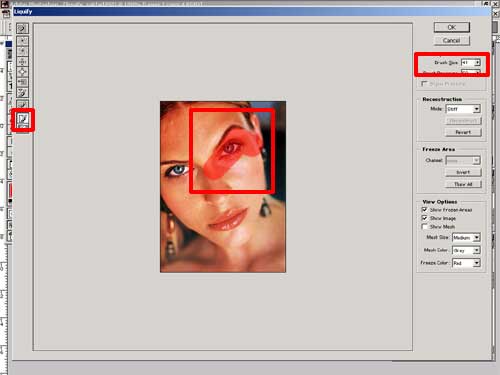
Task: Open the Reconstruction Mode dropdown
Action: 463,109
